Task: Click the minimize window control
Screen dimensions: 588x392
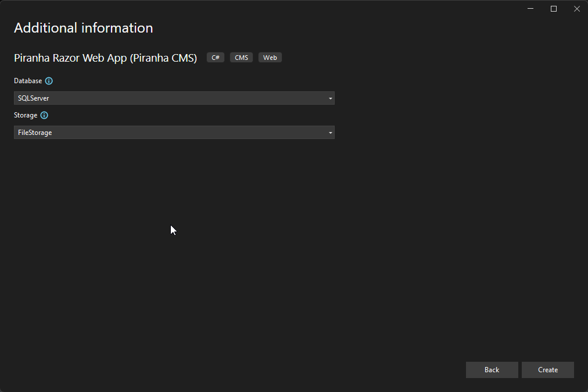Action: point(530,9)
